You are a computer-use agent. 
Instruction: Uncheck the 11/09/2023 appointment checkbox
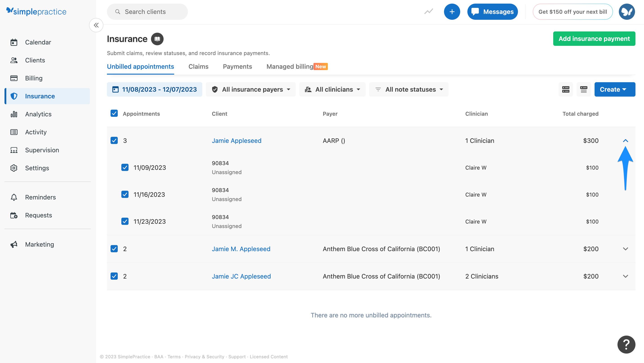pos(125,168)
